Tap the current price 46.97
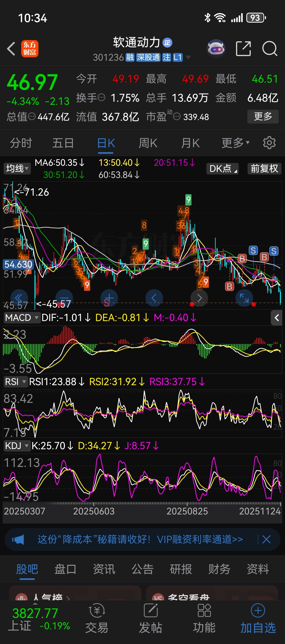 coord(32,82)
